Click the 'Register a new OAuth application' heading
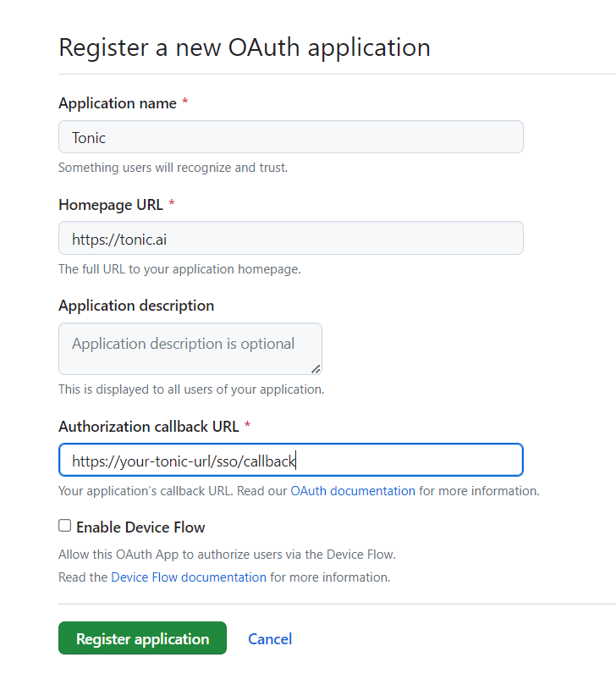This screenshot has height=679, width=616. tap(245, 47)
